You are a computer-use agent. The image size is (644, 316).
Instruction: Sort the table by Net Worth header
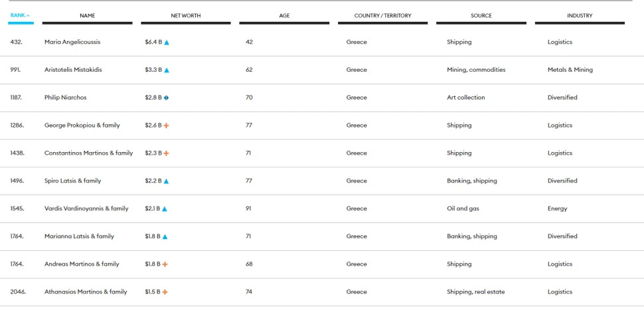coord(186,16)
